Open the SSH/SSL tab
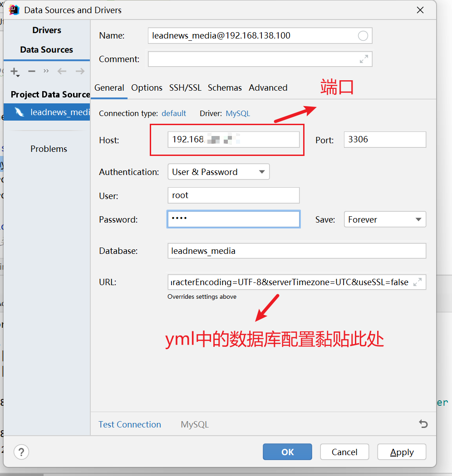Viewport: 452px width, 476px height. coord(185,88)
